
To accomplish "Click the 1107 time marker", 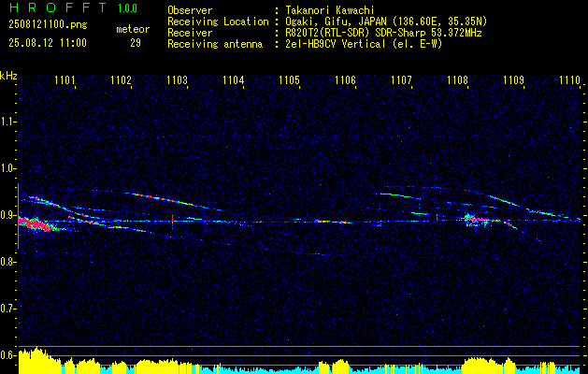I will [x=401, y=80].
